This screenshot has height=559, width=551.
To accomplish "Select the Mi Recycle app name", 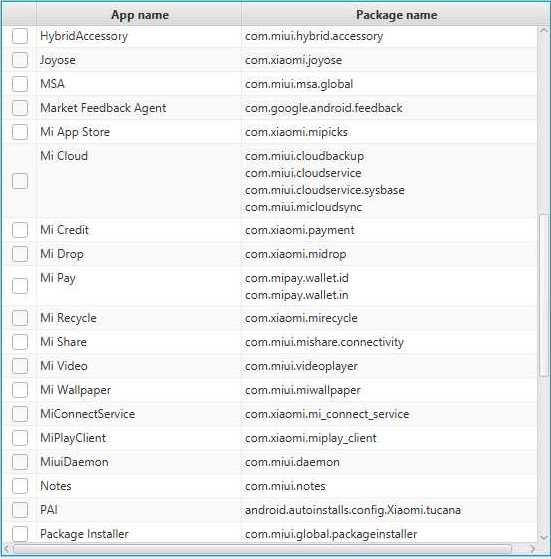I will pos(68,318).
